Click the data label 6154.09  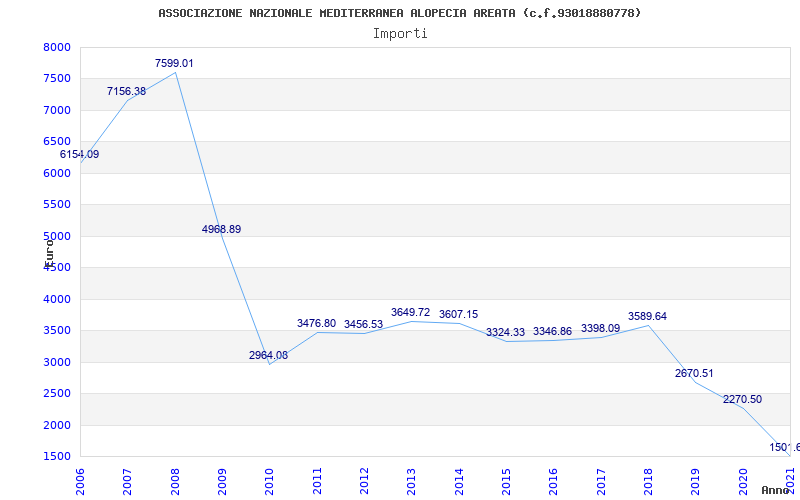point(80,154)
